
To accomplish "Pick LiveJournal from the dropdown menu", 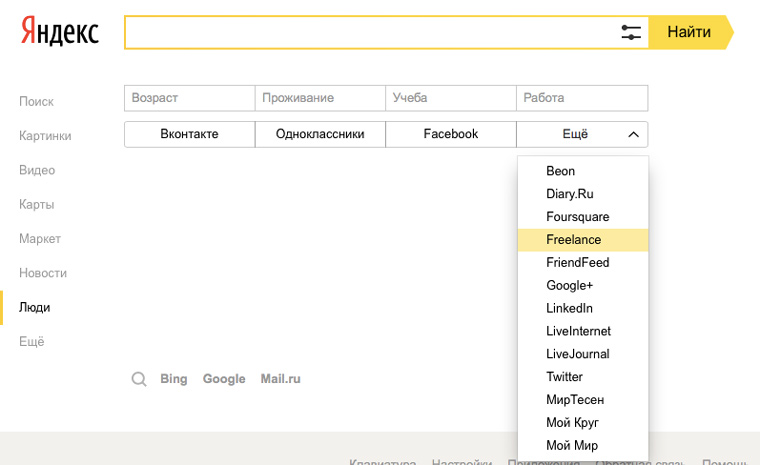I will (x=578, y=354).
